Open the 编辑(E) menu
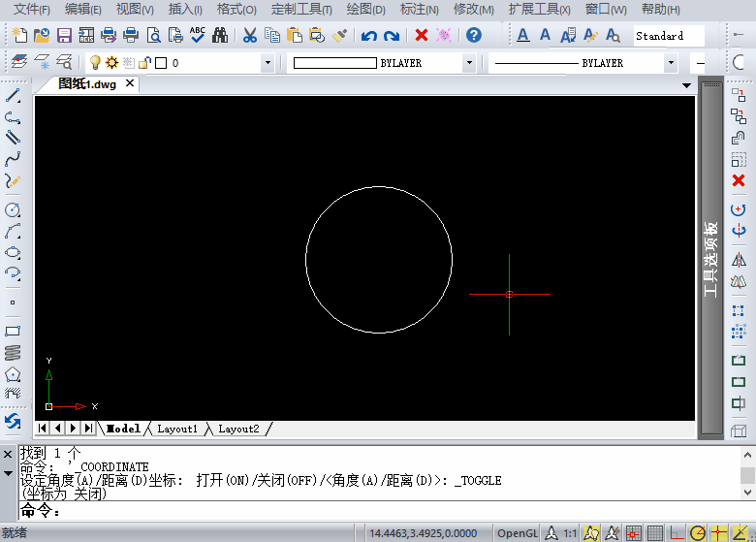The image size is (756, 542). [x=83, y=9]
